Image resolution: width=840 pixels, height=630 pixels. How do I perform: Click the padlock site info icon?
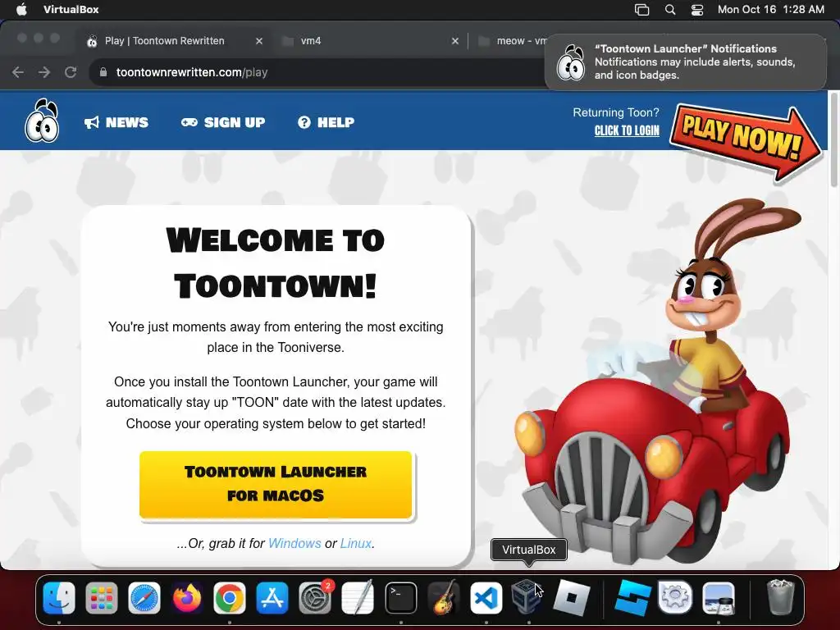pyautogui.click(x=103, y=72)
